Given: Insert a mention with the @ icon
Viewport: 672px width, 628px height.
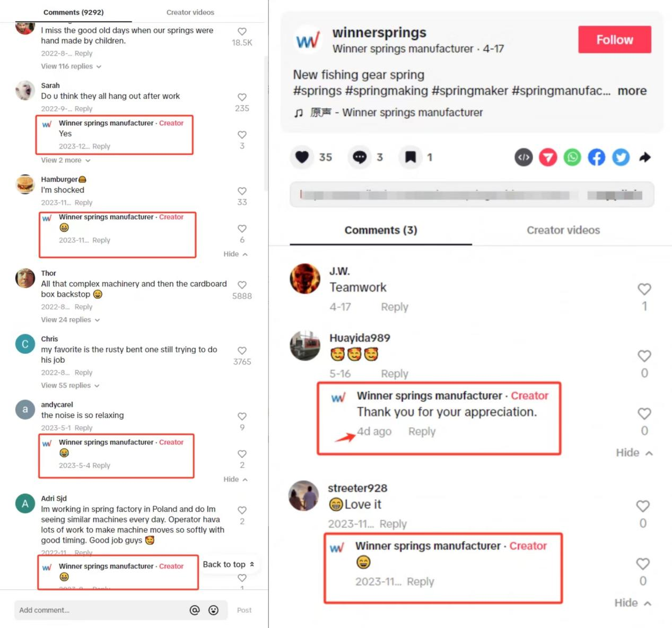Looking at the screenshot, I should coord(195,610).
